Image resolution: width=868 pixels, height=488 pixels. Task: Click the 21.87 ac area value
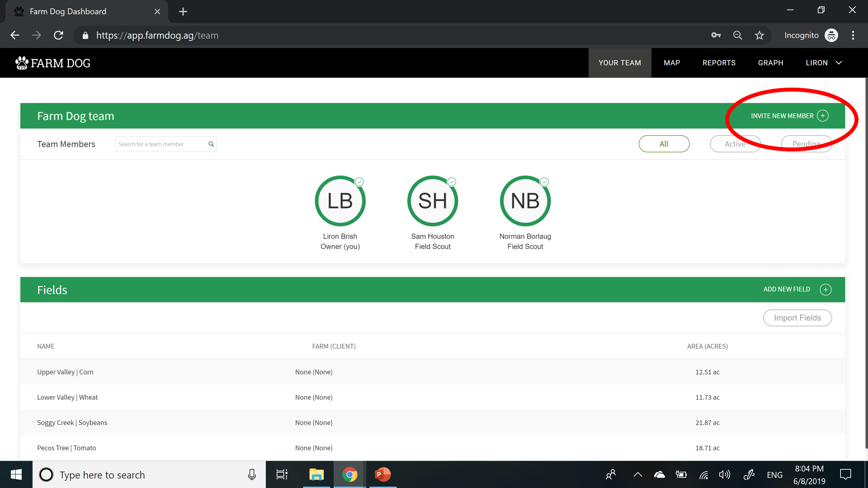[707, 422]
